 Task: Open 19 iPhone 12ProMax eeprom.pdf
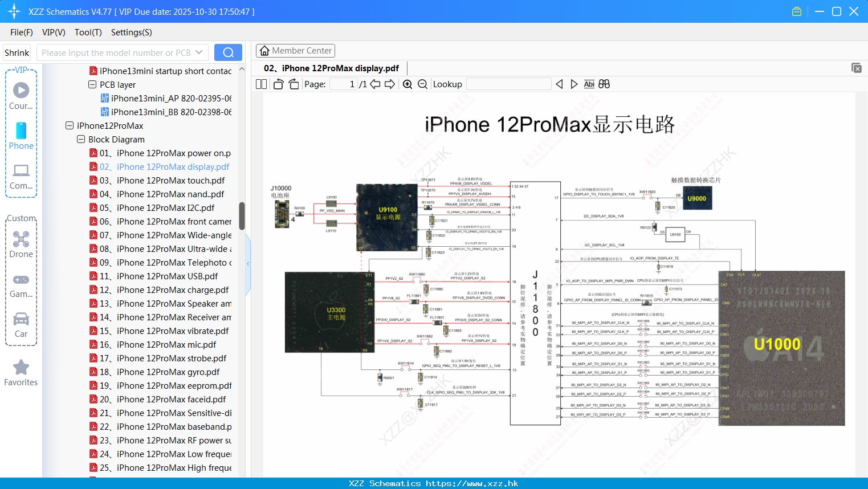tap(160, 385)
